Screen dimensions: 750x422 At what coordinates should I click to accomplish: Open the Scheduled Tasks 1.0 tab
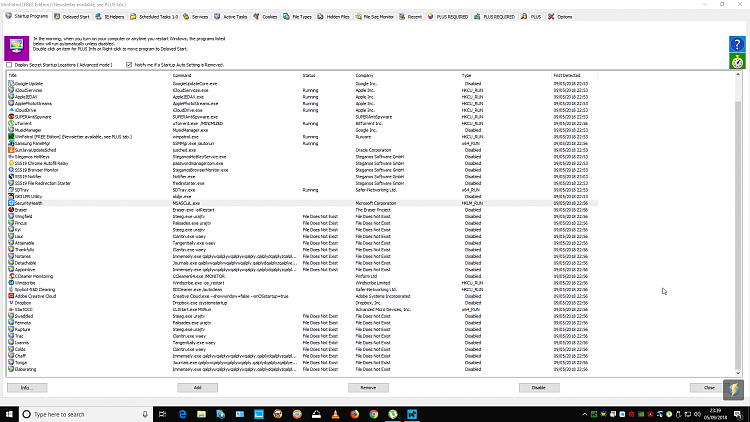[x=154, y=17]
